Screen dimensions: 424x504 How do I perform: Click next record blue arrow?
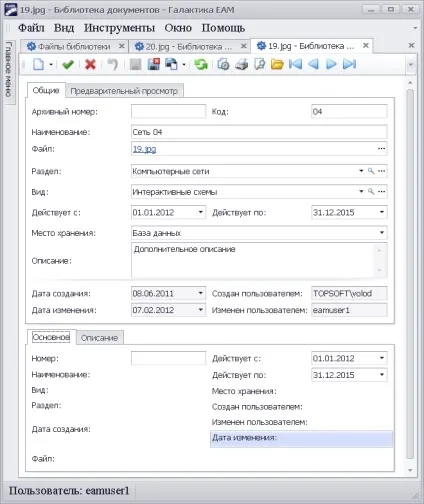(331, 64)
